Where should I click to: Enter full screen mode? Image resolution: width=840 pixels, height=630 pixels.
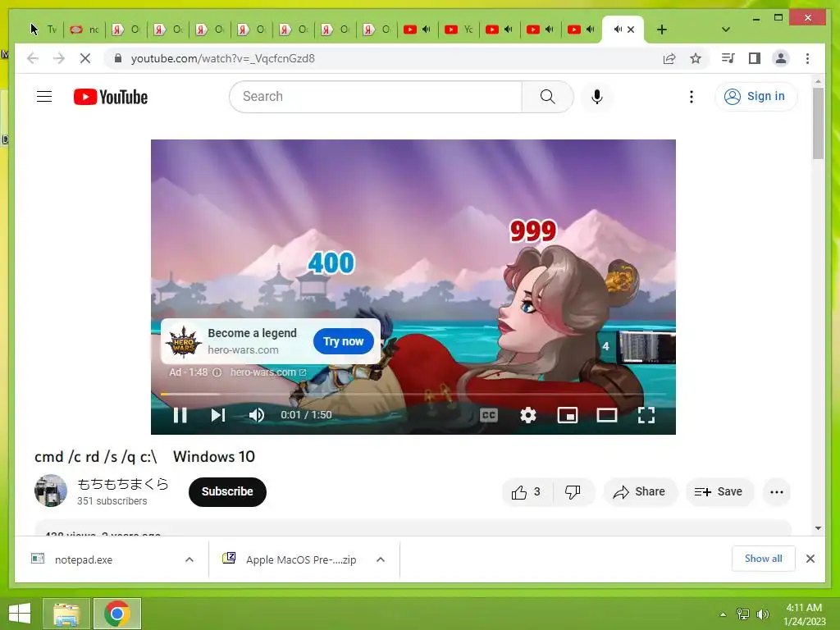point(646,414)
